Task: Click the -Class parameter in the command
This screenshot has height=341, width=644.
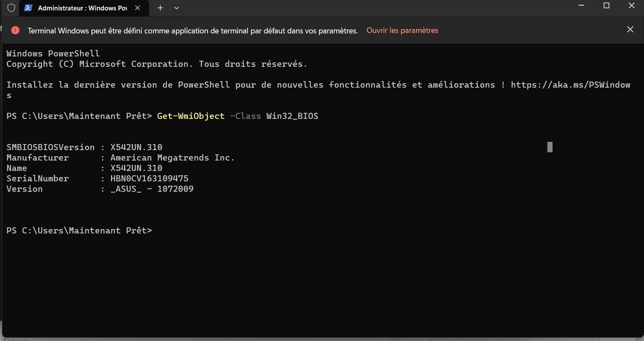Action: [245, 116]
